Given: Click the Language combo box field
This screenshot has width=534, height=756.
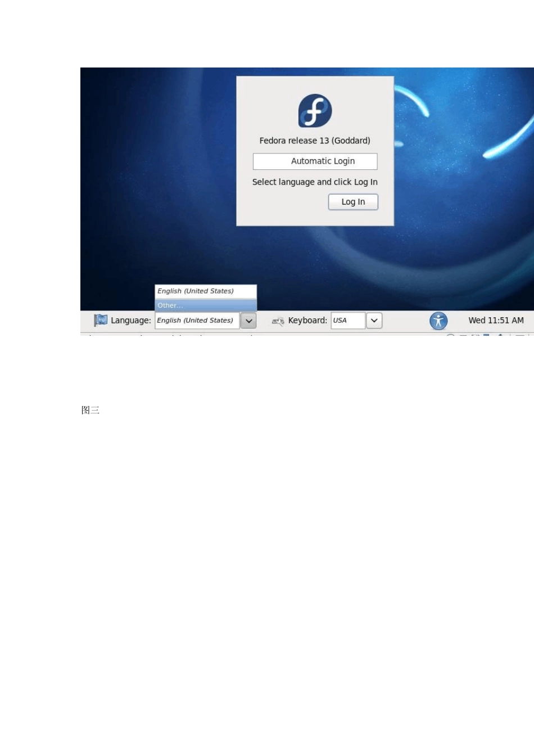Looking at the screenshot, I should (x=197, y=321).
